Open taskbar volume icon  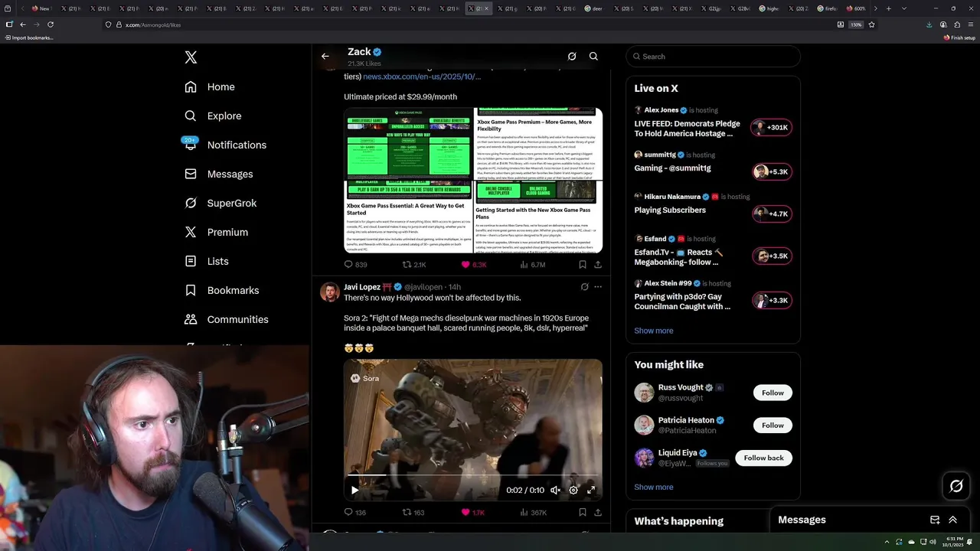pyautogui.click(x=932, y=542)
